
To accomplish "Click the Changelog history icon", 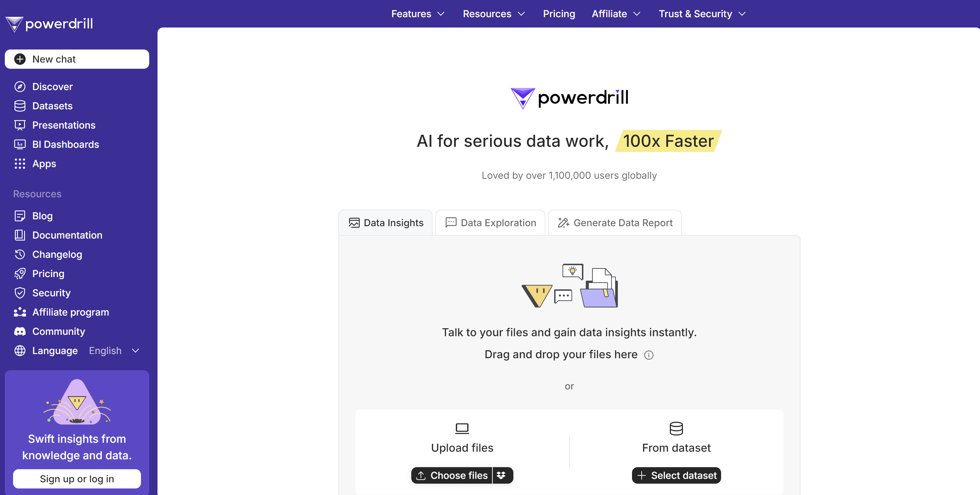I will click(20, 254).
